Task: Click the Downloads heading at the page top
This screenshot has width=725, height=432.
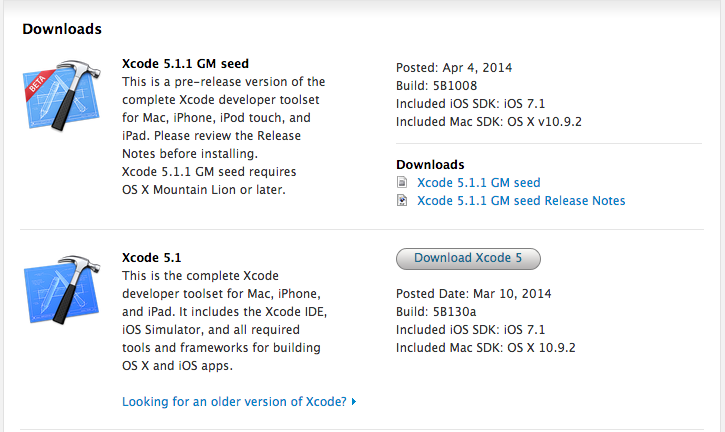Action: [62, 28]
